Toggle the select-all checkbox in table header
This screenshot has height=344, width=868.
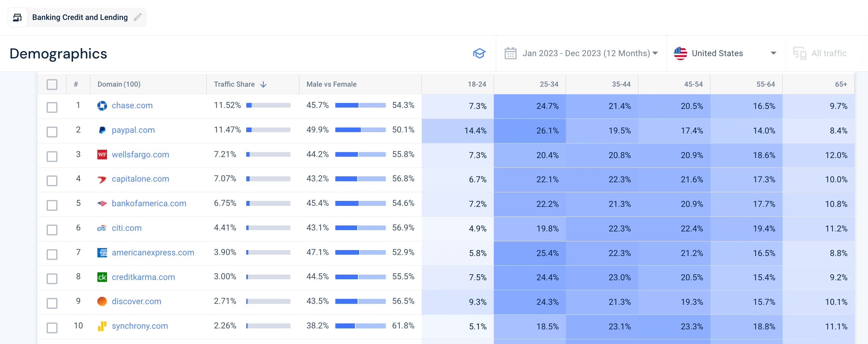(52, 84)
